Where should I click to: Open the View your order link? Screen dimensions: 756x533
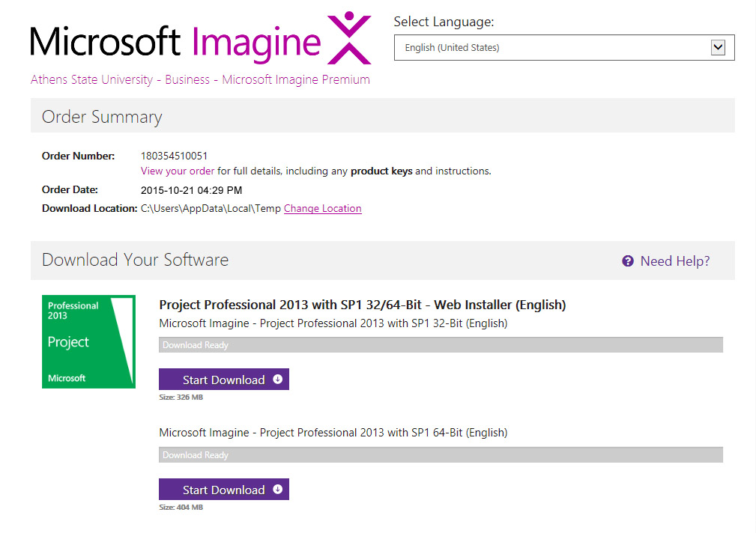(x=178, y=171)
